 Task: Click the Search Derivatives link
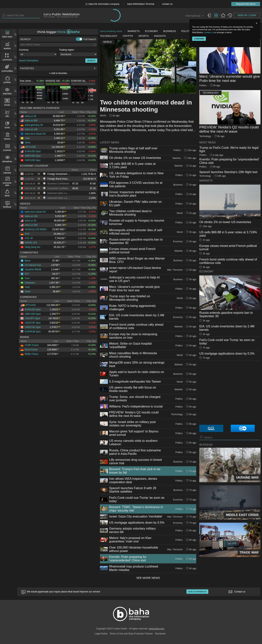(29, 61)
